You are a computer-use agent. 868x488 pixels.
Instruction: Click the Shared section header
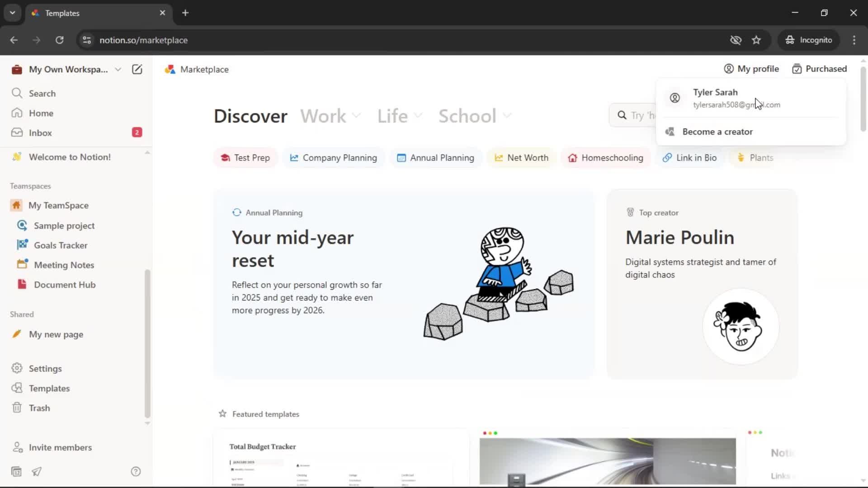click(22, 314)
